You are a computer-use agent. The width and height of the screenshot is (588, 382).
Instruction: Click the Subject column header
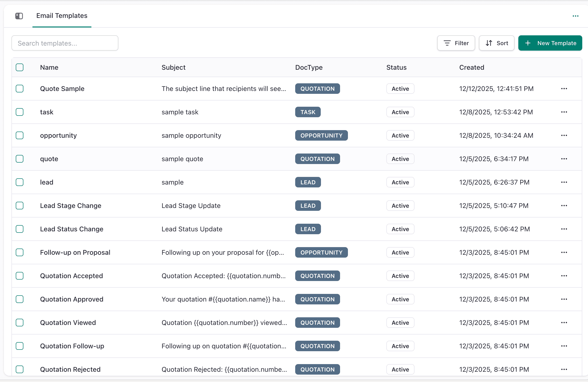tap(173, 68)
